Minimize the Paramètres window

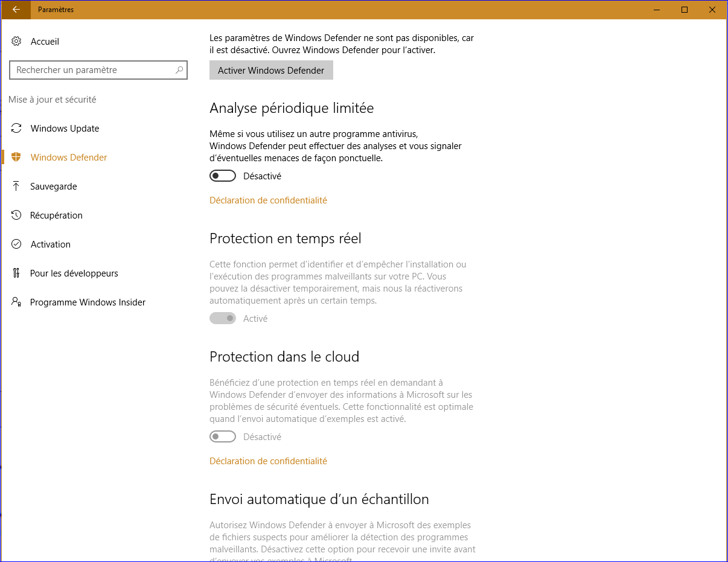(656, 10)
